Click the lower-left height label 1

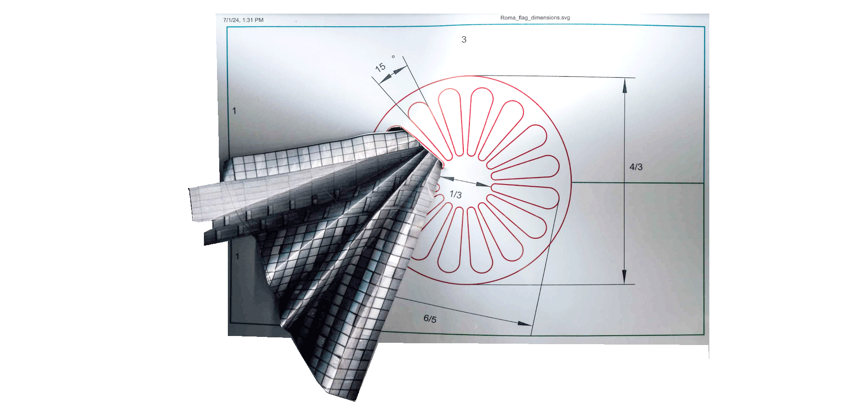(237, 256)
